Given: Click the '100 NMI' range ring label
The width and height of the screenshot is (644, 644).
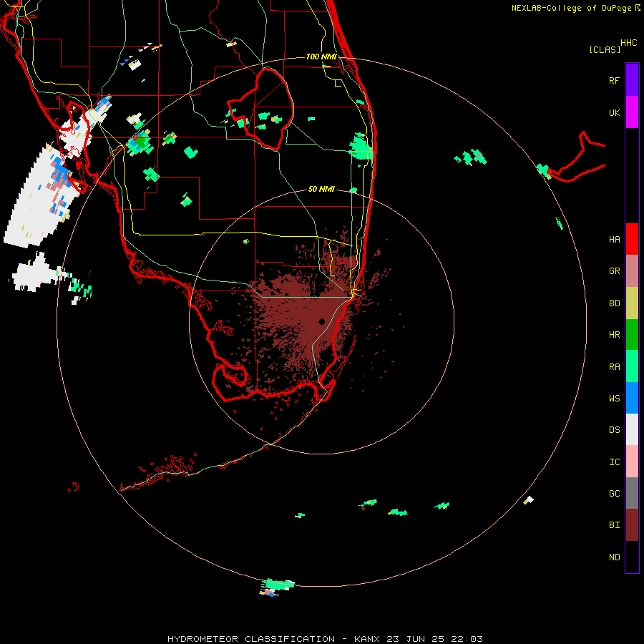Looking at the screenshot, I should (321, 57).
